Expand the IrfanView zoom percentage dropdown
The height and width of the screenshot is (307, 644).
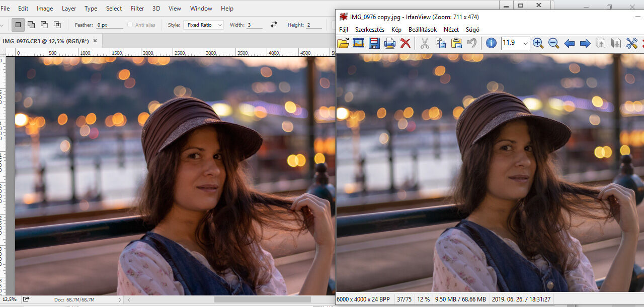(526, 43)
